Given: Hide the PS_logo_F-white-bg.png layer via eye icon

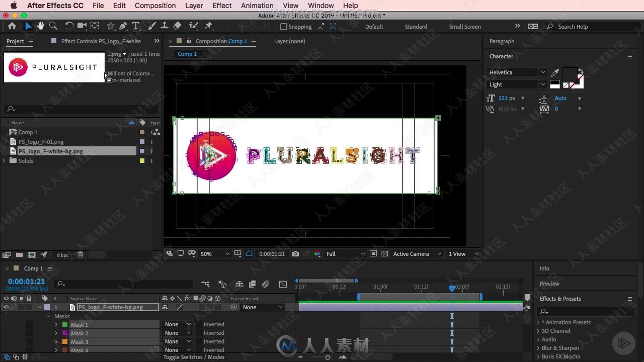Looking at the screenshot, I should click(6, 307).
